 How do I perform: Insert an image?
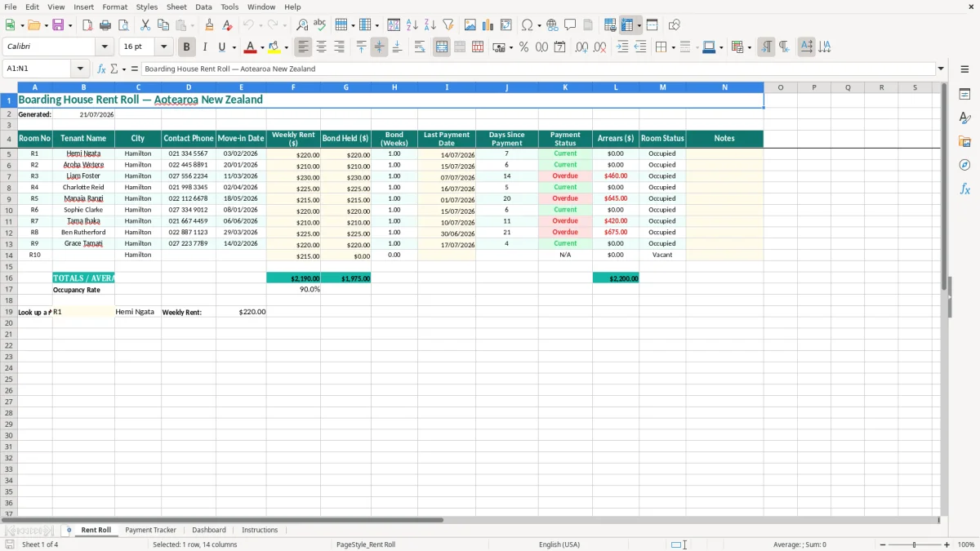[x=470, y=25]
